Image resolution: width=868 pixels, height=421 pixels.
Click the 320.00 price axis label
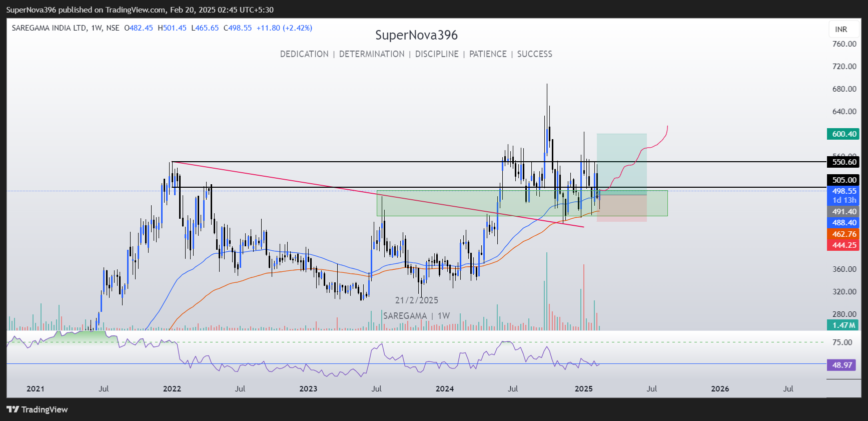click(844, 292)
